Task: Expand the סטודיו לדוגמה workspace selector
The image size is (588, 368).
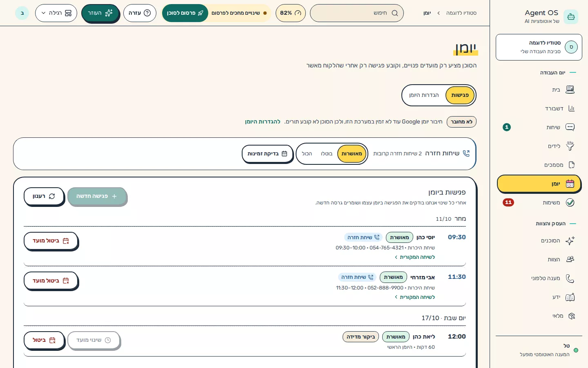Action: pos(539,47)
